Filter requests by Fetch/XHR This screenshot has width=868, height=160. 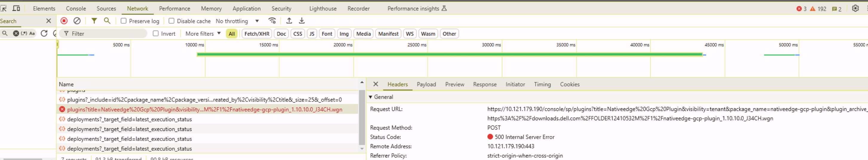tap(256, 34)
